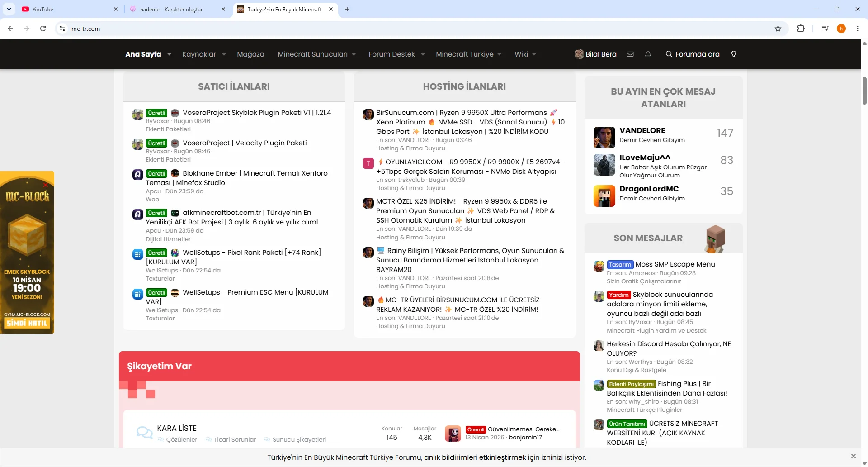This screenshot has width=868, height=467.
Task: Open BirSunucum.com Ryzen 9 9950X hosting post
Action: click(470, 122)
